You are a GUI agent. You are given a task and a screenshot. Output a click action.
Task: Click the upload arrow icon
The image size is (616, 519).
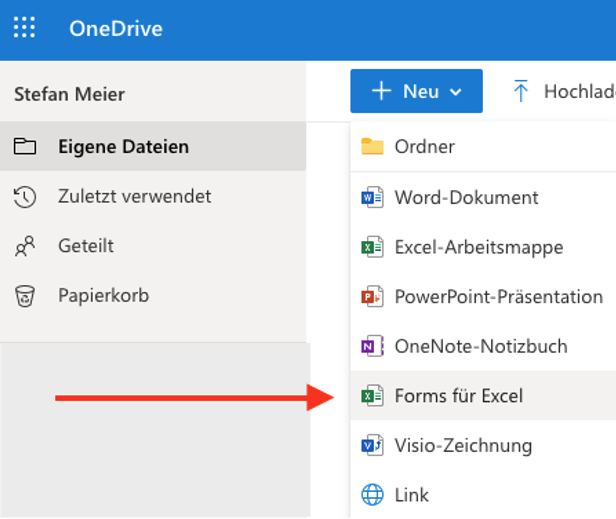[x=520, y=91]
